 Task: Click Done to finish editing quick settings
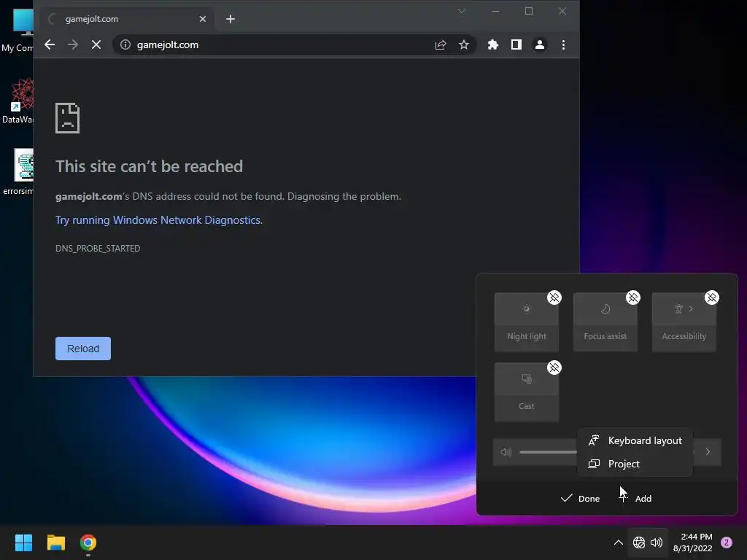point(580,499)
